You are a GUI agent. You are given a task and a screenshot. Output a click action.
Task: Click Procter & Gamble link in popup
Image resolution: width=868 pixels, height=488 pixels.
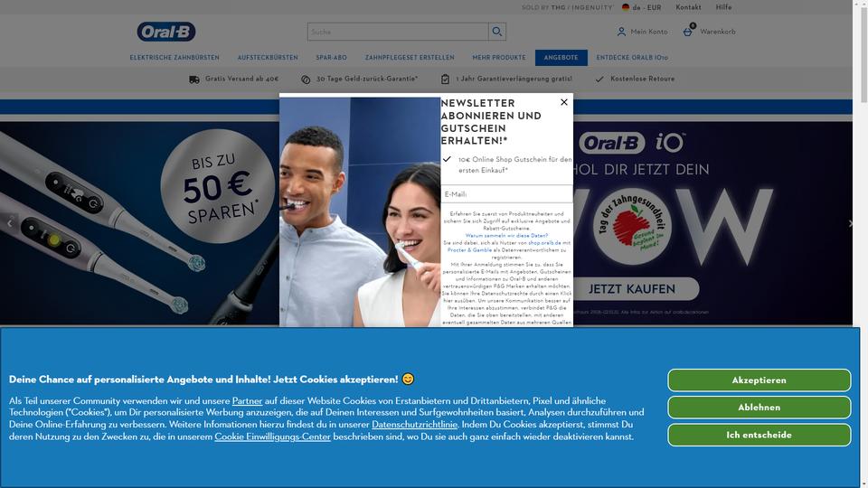[469, 250]
